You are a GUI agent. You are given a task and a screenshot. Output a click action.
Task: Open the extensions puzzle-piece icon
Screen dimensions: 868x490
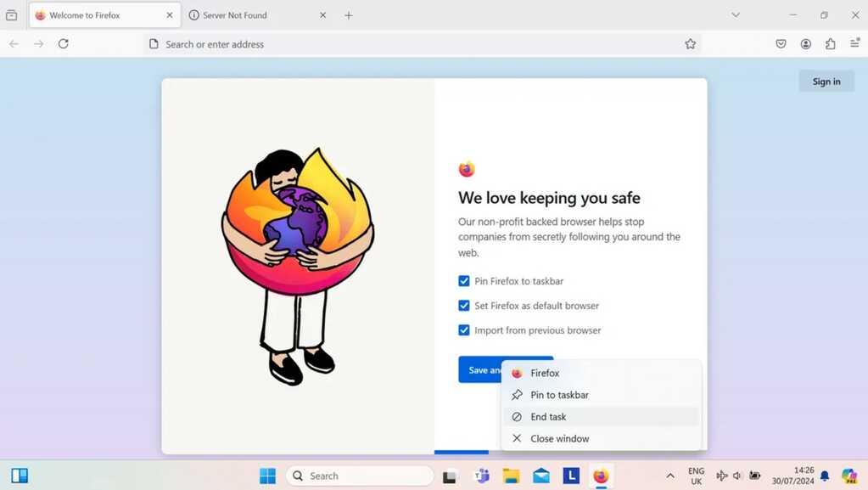pyautogui.click(x=830, y=43)
